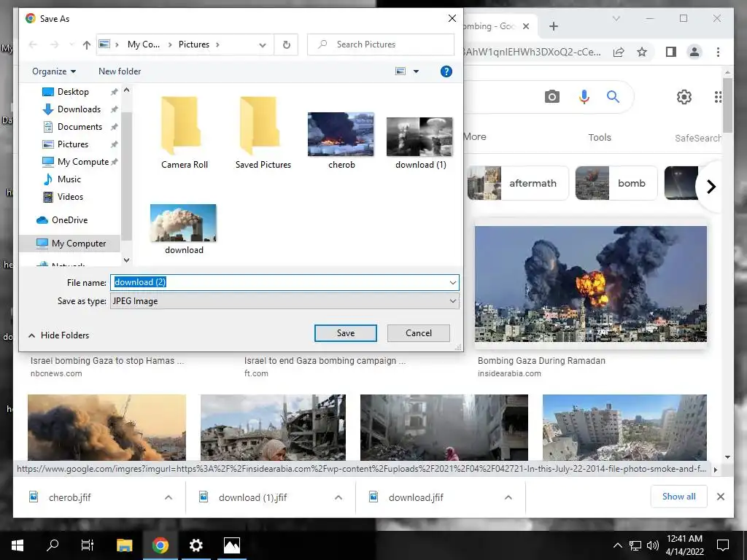Click Pictures in address breadcrumb
This screenshot has height=560, width=747.
click(x=194, y=44)
